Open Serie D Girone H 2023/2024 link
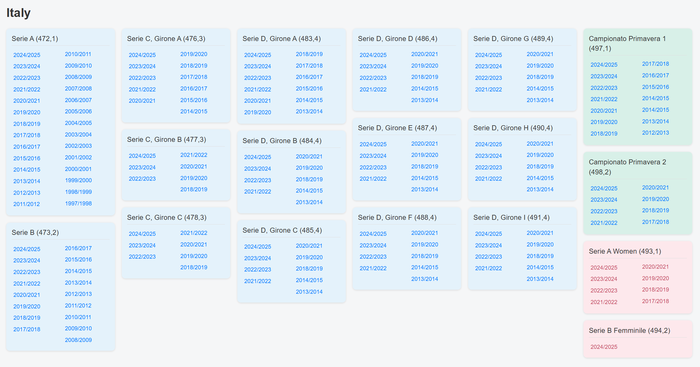 pos(488,156)
